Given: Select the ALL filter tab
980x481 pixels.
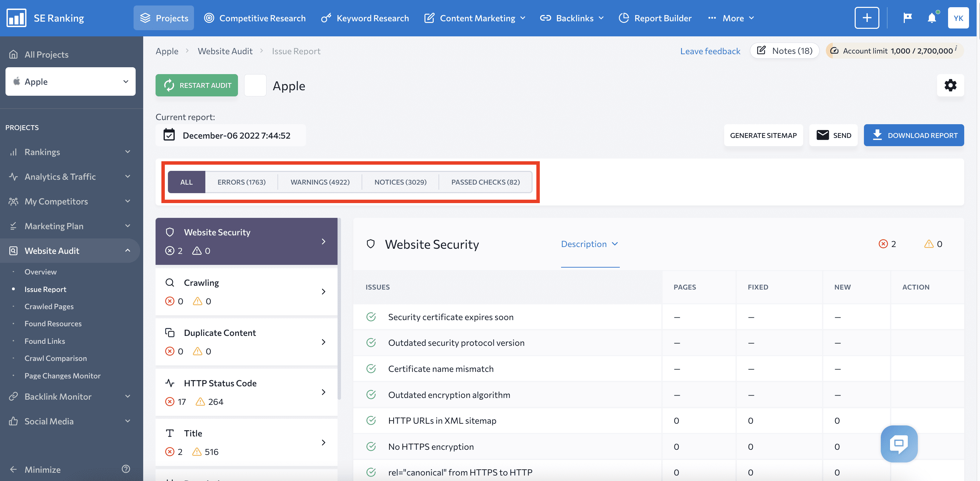Looking at the screenshot, I should pyautogui.click(x=186, y=182).
